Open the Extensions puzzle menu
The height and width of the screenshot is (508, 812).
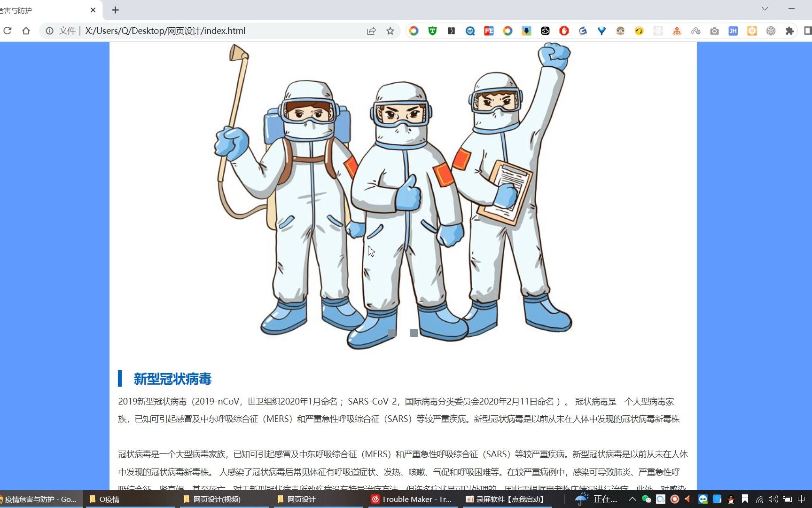click(x=790, y=31)
